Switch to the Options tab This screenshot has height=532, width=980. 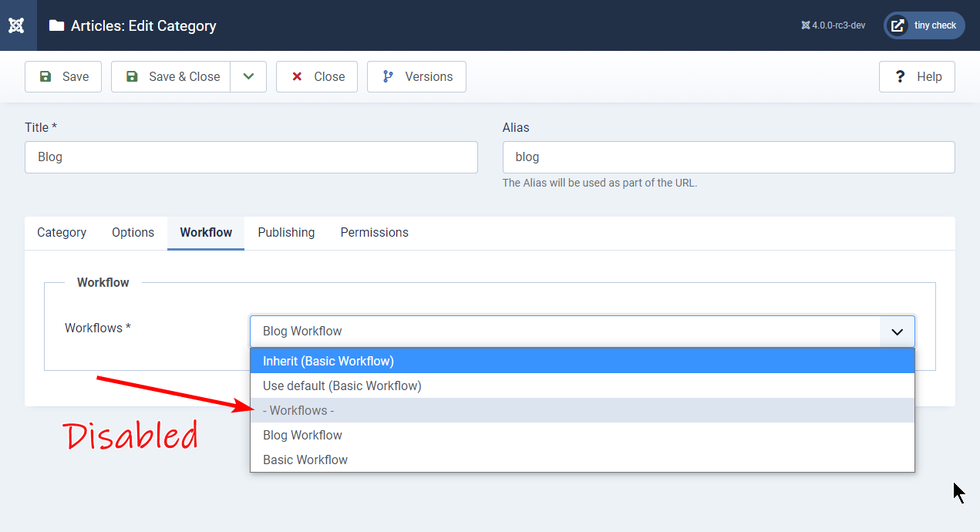pyautogui.click(x=133, y=232)
